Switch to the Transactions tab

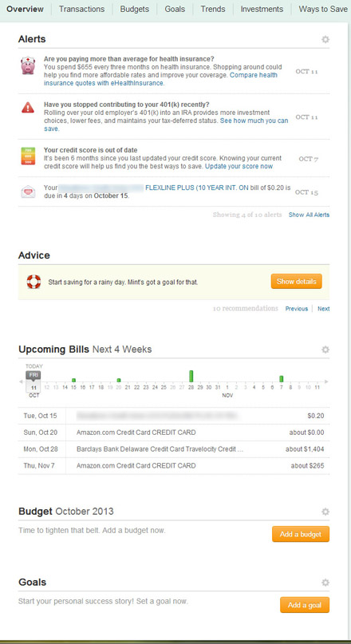tap(81, 9)
